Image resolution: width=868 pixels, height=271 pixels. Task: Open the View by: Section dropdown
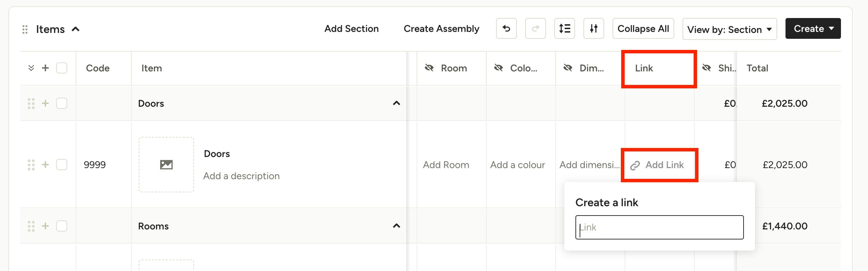tap(729, 29)
